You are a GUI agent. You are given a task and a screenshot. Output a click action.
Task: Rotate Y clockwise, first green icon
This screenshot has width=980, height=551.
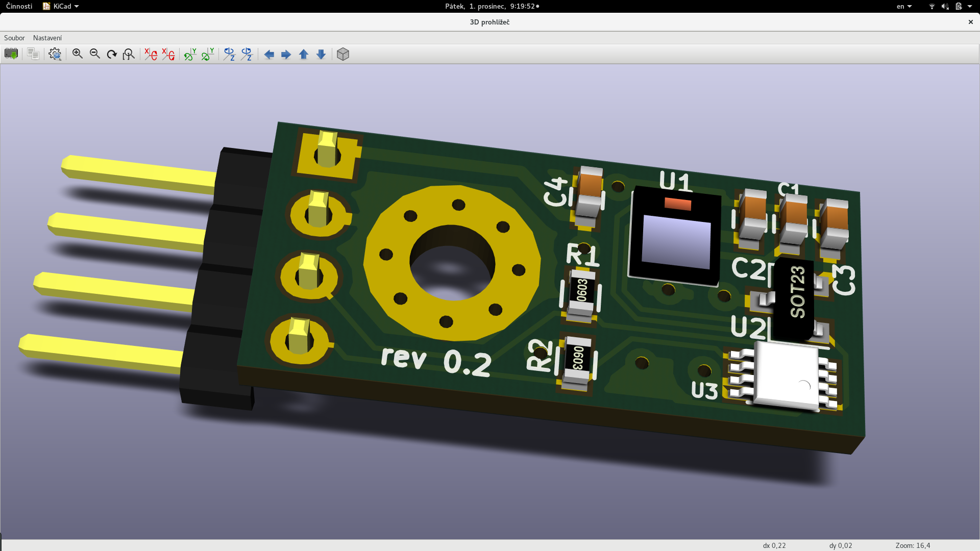click(x=190, y=54)
